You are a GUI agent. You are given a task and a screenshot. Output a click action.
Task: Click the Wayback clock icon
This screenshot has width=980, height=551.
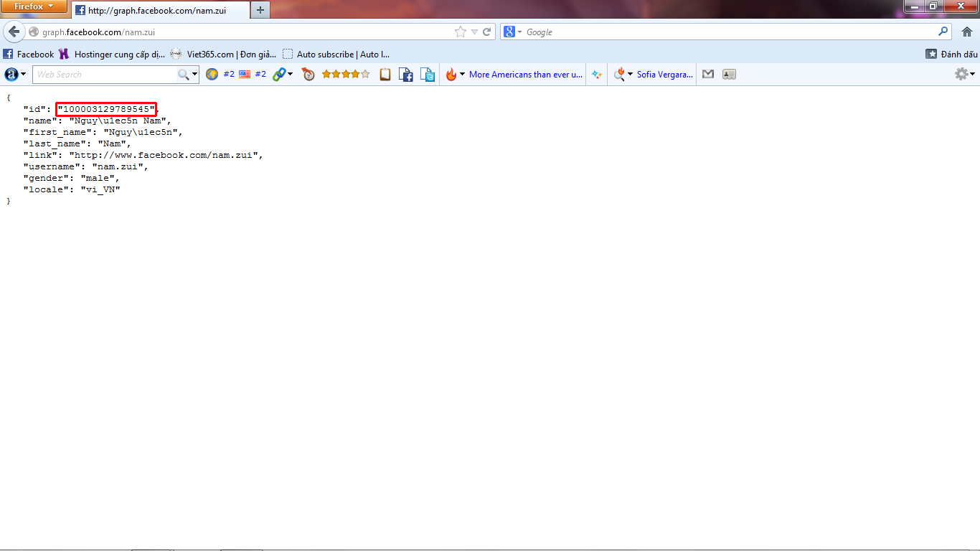click(308, 74)
